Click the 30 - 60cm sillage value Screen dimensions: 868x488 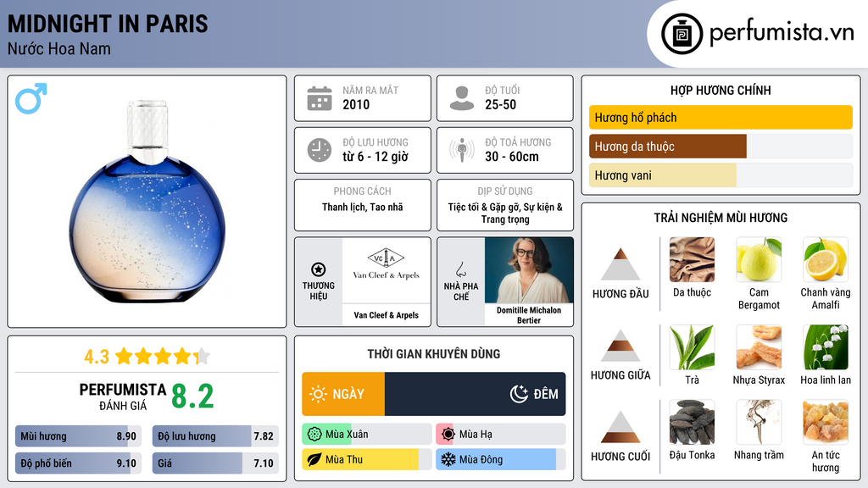point(512,157)
